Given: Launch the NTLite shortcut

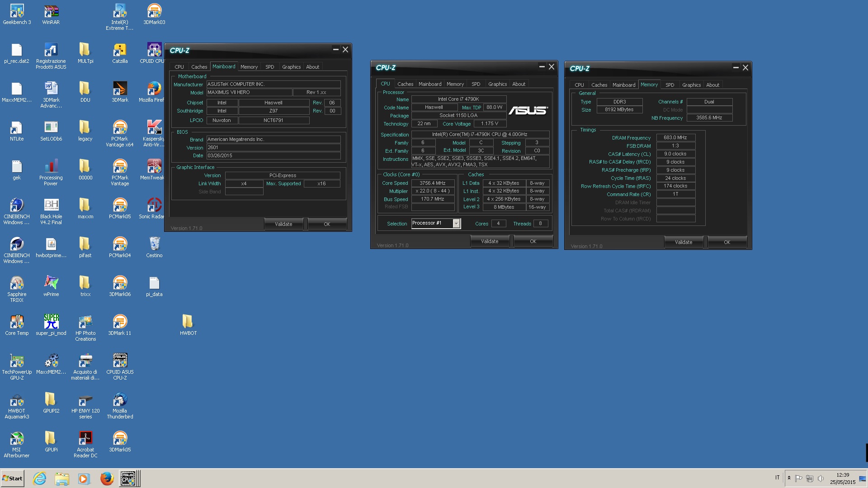Looking at the screenshot, I should [x=17, y=131].
